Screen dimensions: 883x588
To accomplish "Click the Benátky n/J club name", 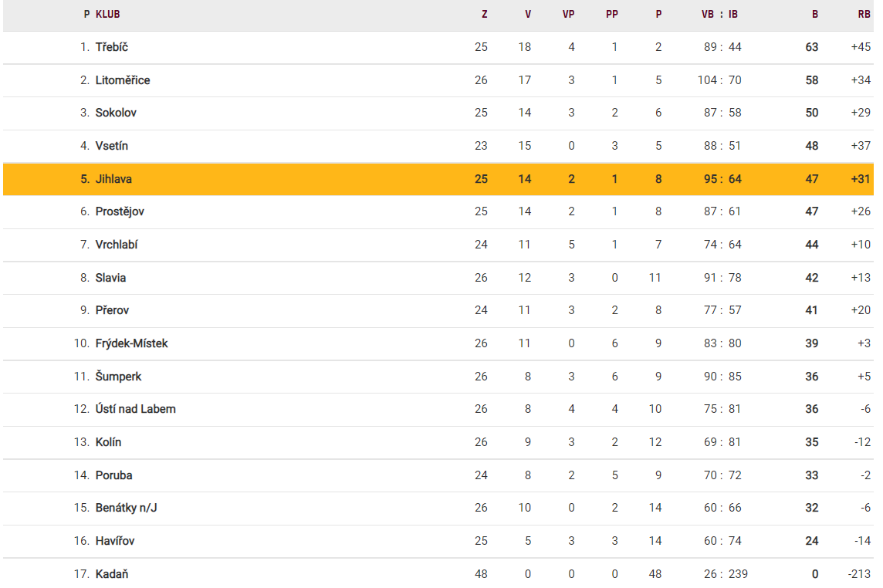I will point(127,508).
